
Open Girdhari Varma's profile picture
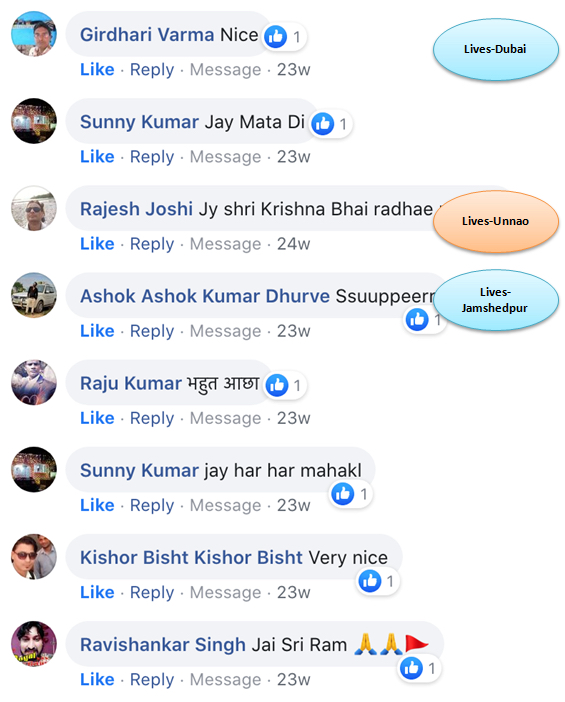click(34, 34)
